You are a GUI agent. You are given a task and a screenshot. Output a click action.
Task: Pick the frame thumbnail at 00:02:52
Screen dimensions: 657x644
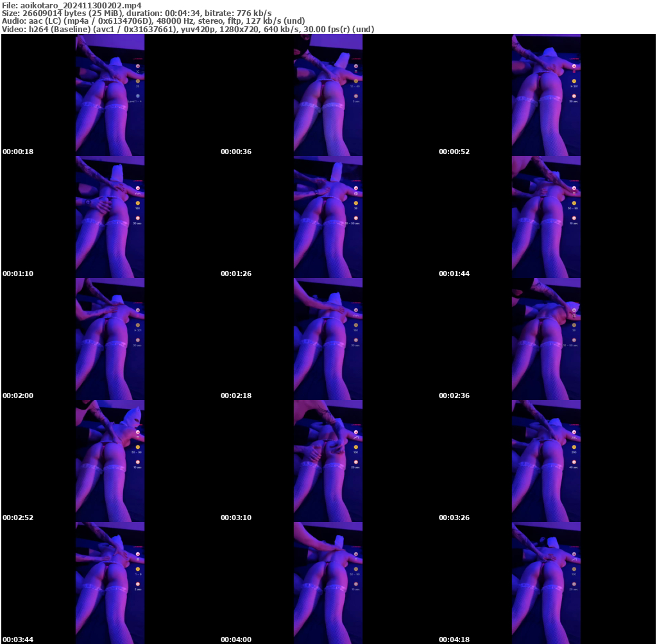tap(110, 461)
